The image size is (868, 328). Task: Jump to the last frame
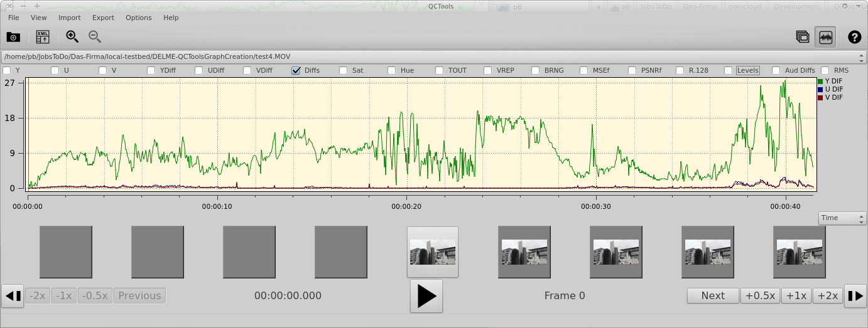click(855, 296)
